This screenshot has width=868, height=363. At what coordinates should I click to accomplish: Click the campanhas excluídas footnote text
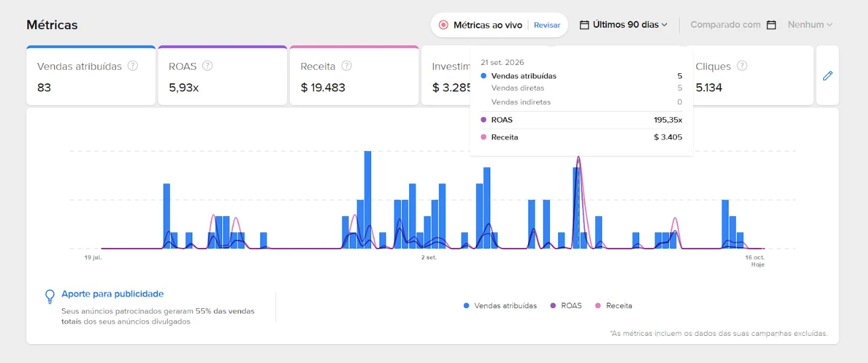pos(718,334)
